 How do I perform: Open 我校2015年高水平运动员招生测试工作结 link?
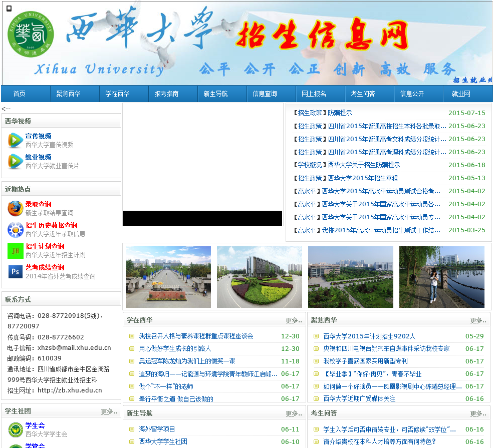[x=381, y=230]
